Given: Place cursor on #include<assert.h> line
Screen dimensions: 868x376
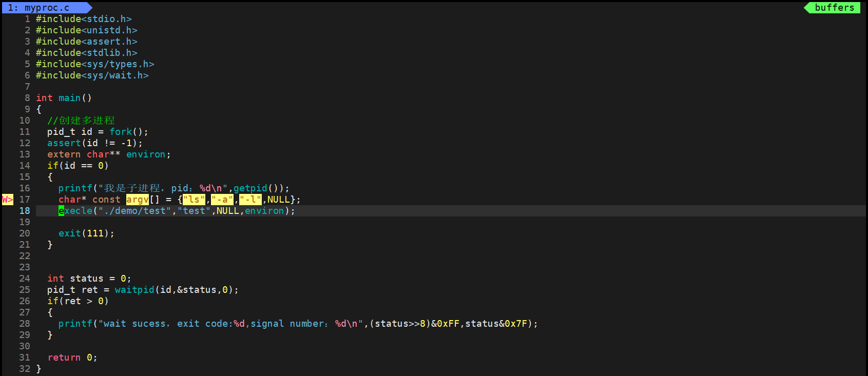Looking at the screenshot, I should 87,42.
